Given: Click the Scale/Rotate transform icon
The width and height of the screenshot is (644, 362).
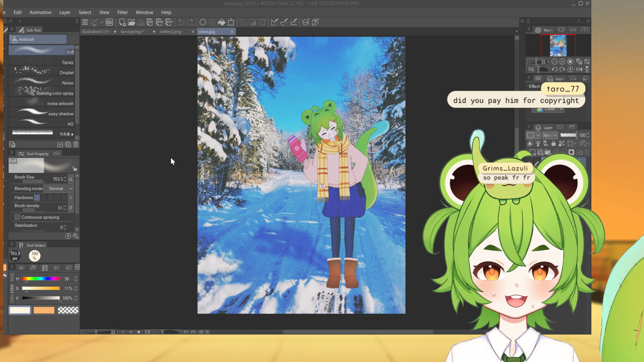Looking at the screenshot, I should 231,22.
